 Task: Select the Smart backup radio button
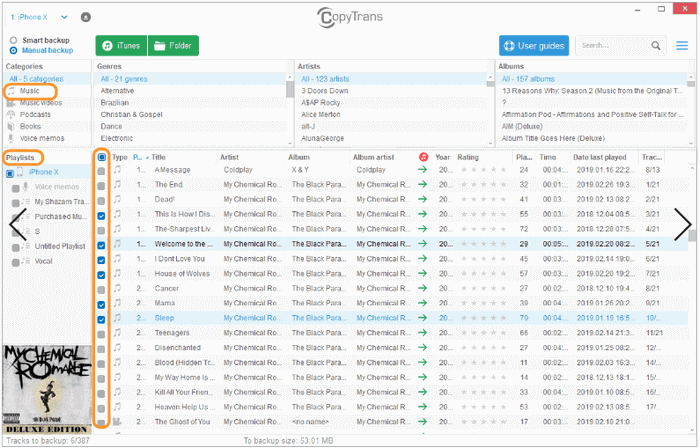click(13, 40)
